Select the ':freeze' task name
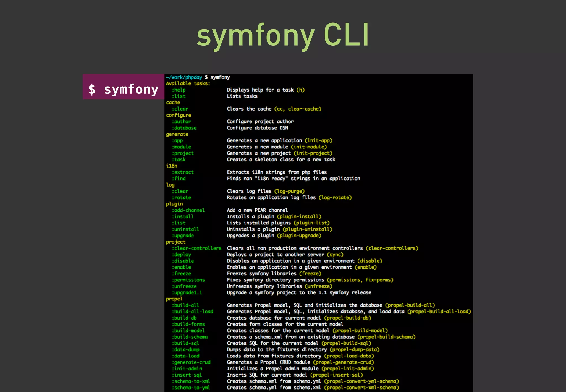566x392 pixels. (x=181, y=274)
